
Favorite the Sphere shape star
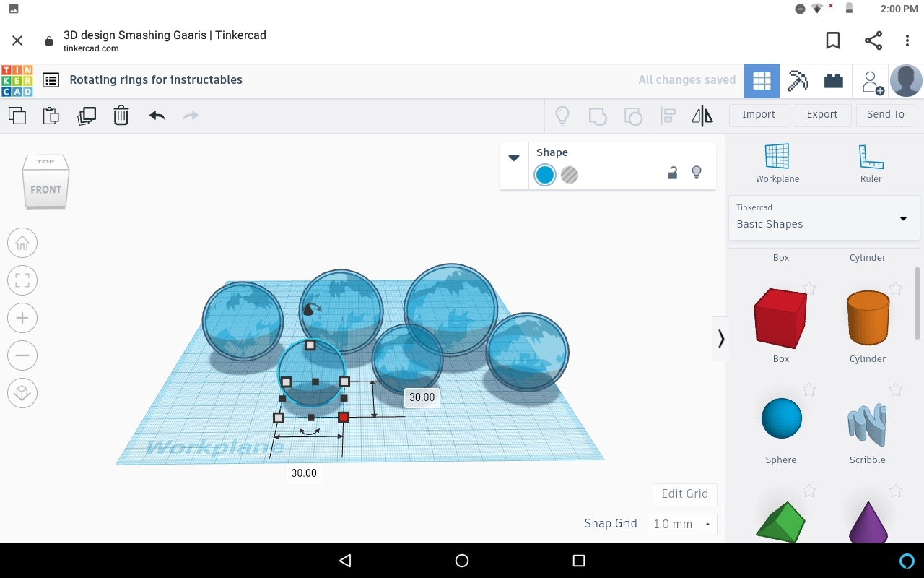coord(809,390)
